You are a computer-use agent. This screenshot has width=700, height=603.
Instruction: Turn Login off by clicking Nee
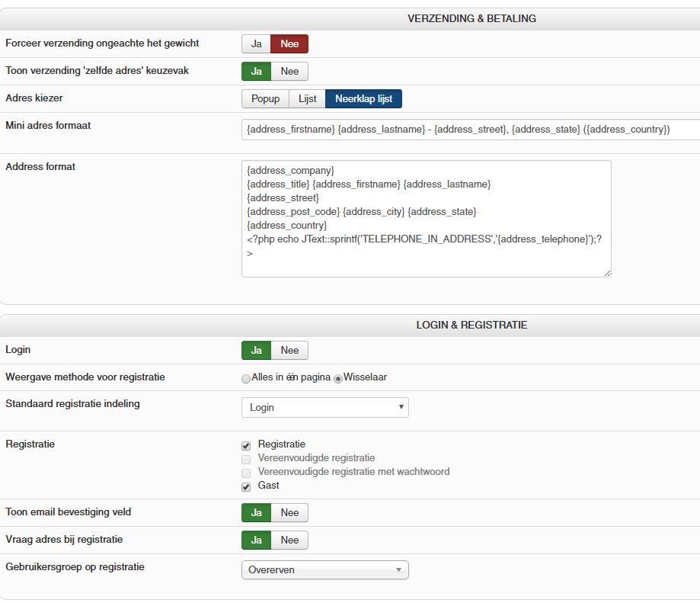[289, 351]
